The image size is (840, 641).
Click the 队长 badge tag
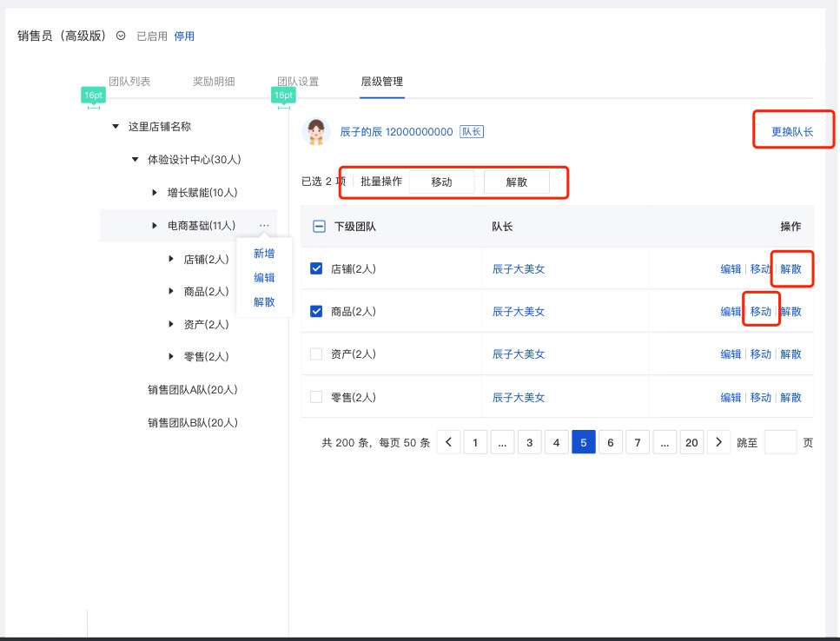[x=472, y=132]
